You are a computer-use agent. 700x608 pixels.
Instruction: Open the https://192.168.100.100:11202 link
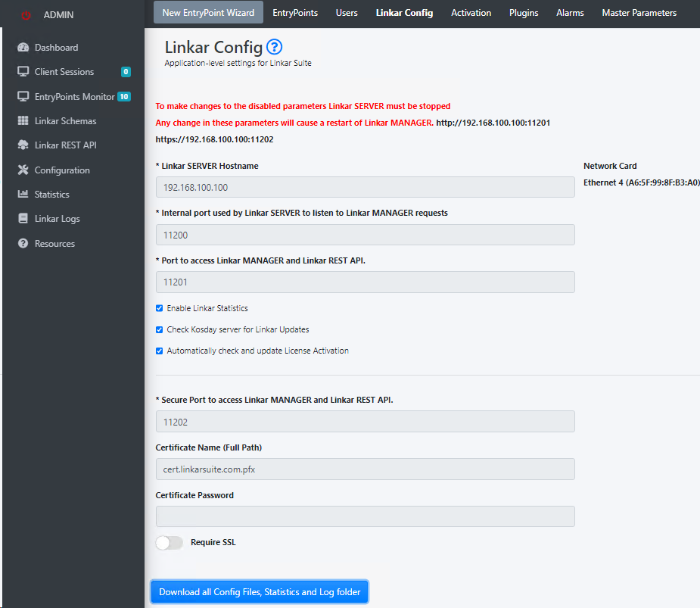click(x=214, y=139)
